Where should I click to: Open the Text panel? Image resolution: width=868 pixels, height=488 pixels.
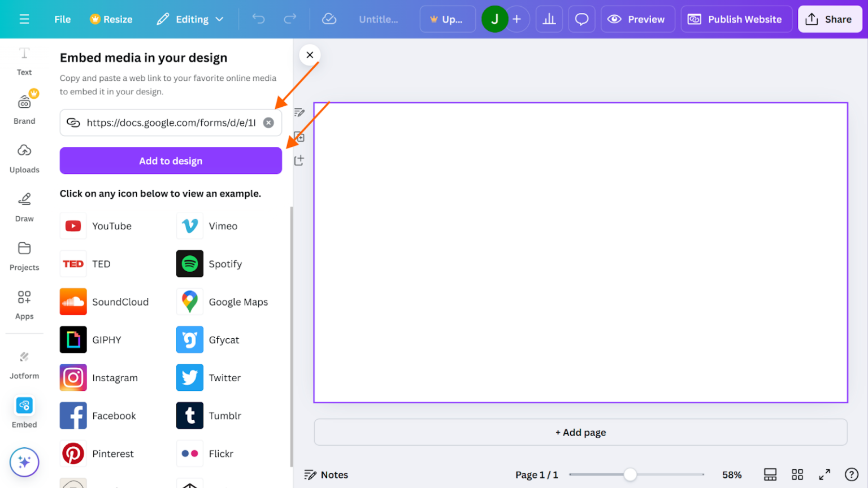[24, 60]
